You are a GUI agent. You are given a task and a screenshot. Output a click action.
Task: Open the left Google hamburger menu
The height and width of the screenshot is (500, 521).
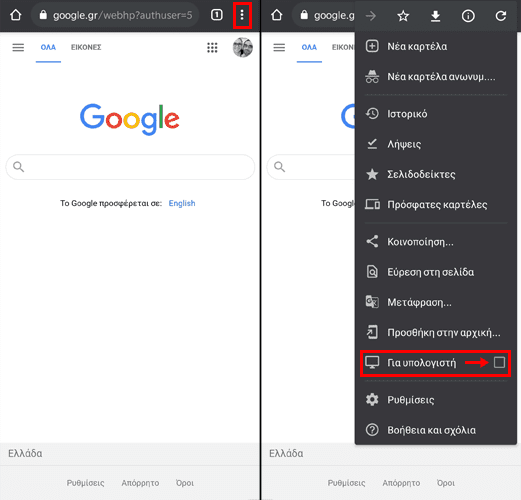(18, 48)
